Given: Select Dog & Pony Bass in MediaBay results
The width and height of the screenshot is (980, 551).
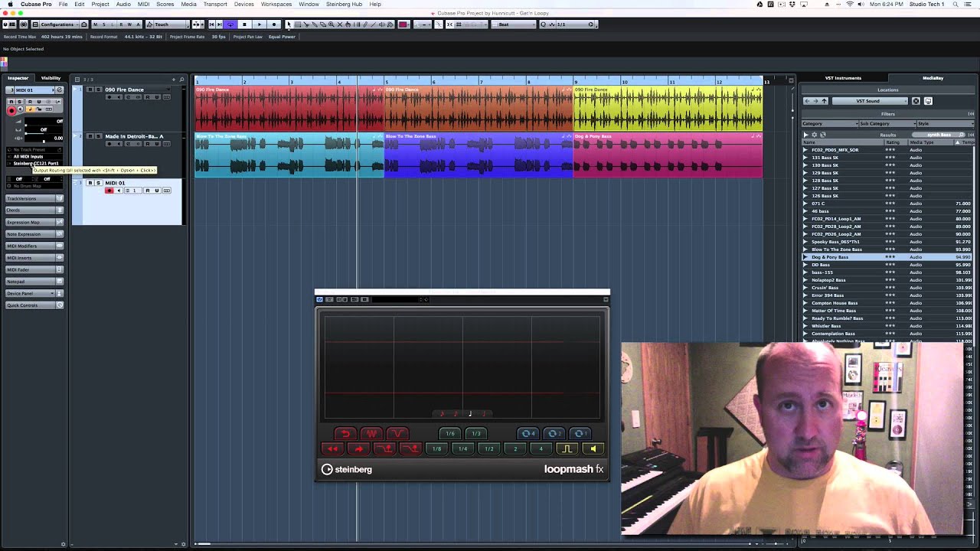Looking at the screenshot, I should tap(888, 257).
